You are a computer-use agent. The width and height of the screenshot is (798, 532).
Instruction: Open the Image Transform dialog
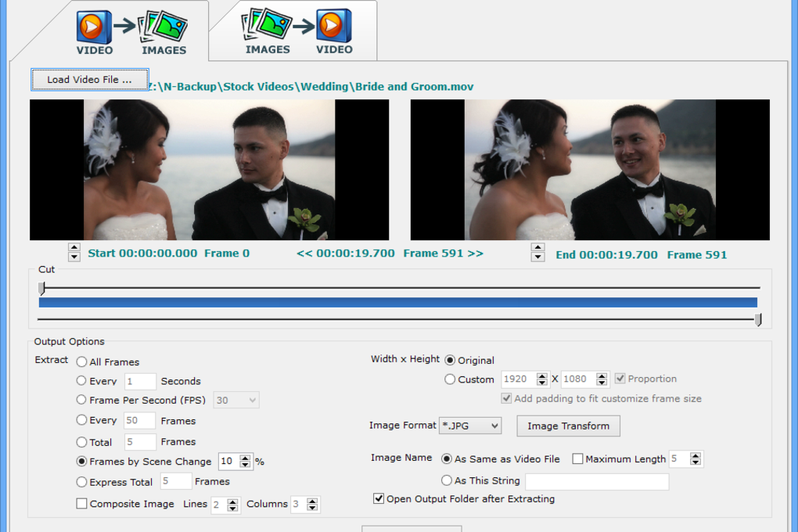568,426
